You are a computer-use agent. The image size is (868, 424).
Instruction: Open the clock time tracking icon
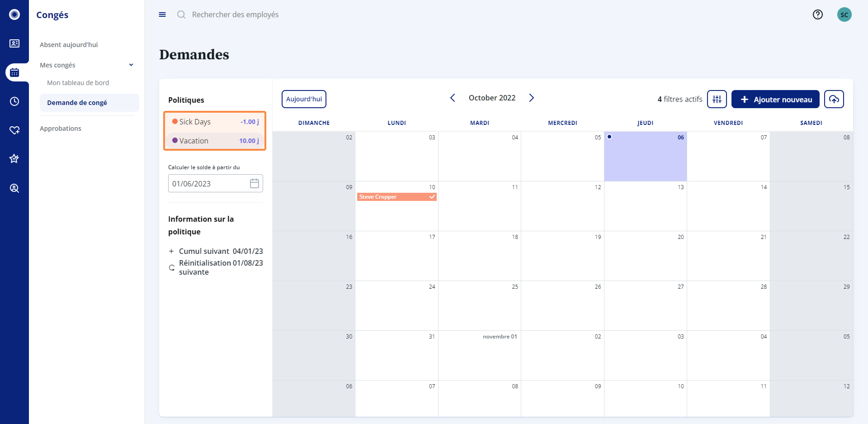14,101
